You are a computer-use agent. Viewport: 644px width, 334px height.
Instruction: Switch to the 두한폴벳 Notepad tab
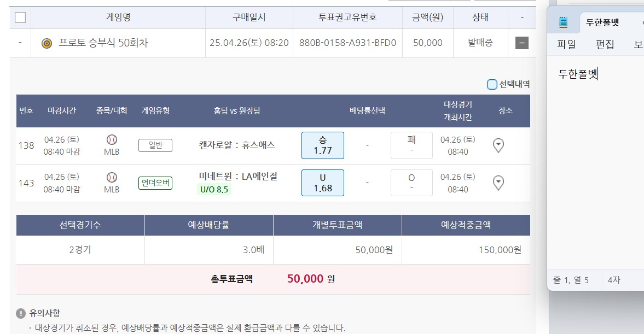tap(602, 23)
